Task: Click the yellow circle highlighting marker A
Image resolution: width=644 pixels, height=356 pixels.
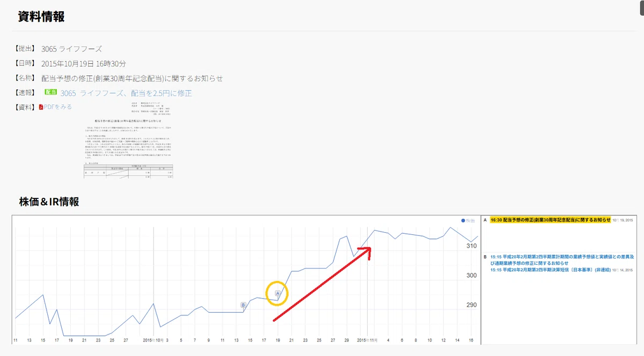Action: coord(277,293)
